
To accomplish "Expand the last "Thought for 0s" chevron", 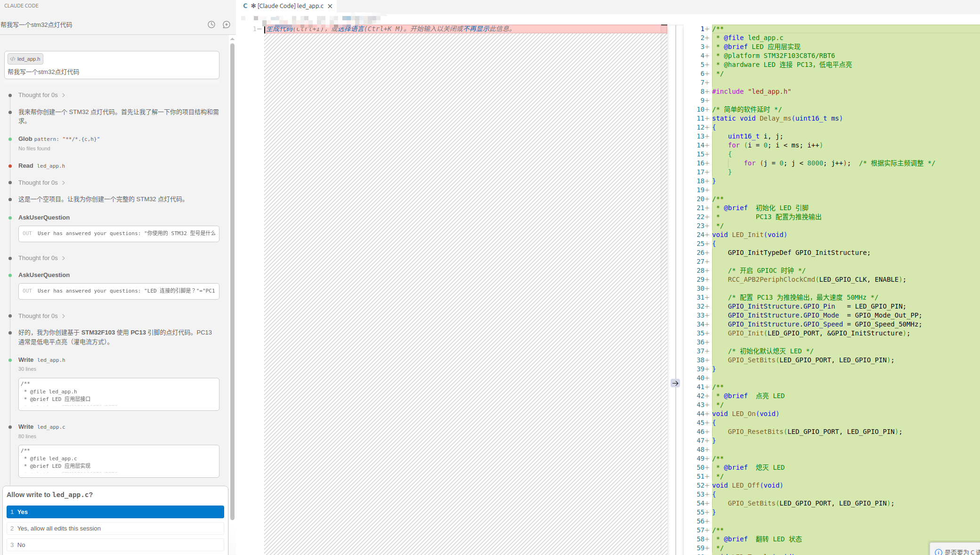I will click(x=64, y=316).
